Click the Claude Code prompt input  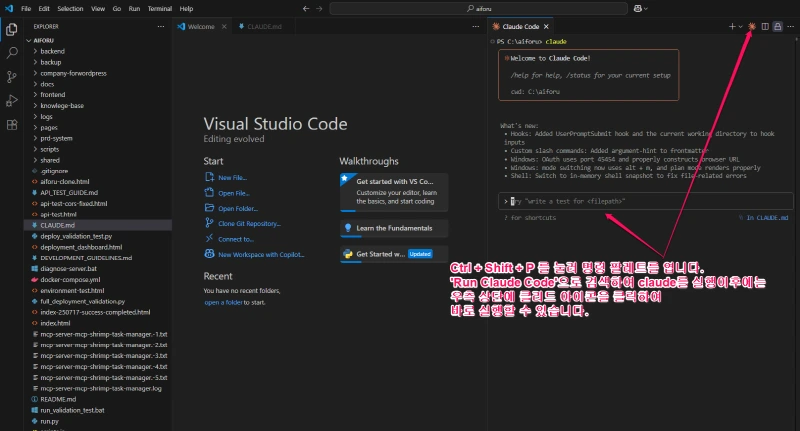tap(645, 201)
